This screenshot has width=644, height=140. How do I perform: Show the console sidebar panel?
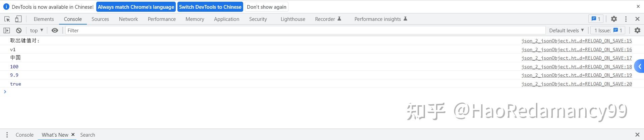[7, 30]
